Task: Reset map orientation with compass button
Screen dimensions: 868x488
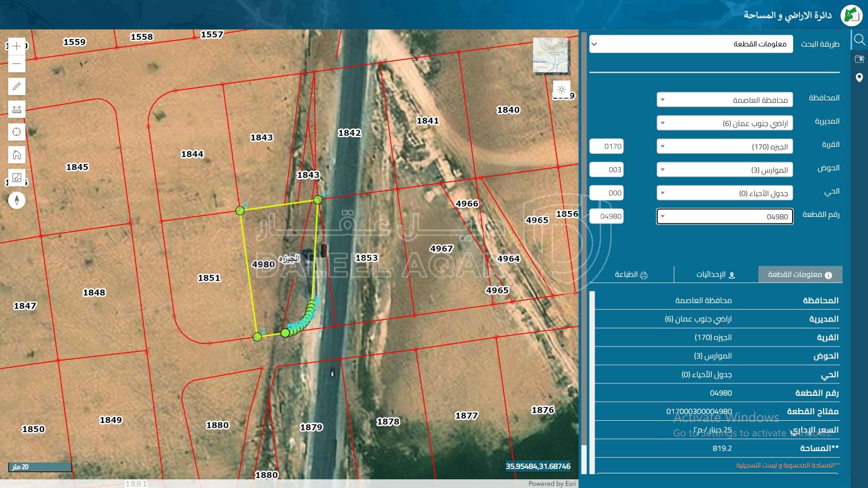Action: (x=17, y=200)
